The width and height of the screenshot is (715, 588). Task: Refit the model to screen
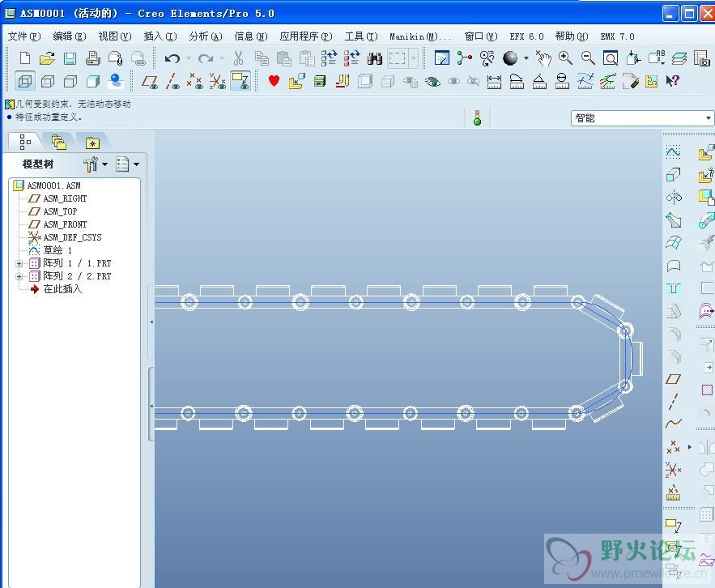pyautogui.click(x=610, y=58)
